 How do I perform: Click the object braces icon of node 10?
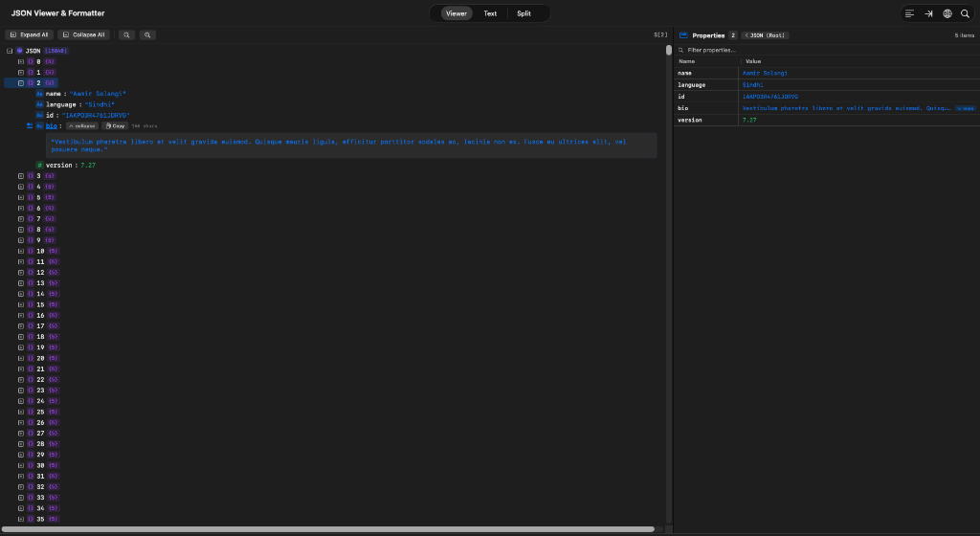click(31, 251)
